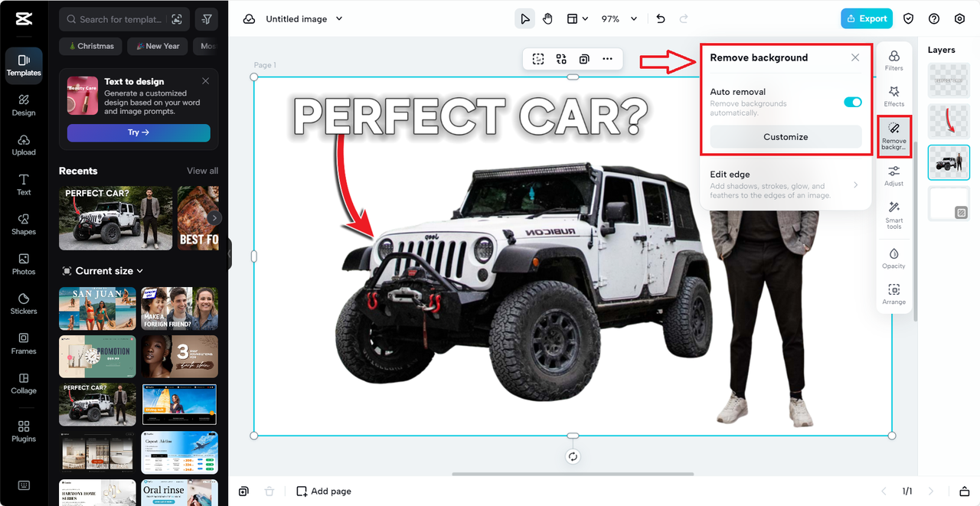Open the Remove background tool
The width and height of the screenshot is (980, 506).
pos(893,135)
